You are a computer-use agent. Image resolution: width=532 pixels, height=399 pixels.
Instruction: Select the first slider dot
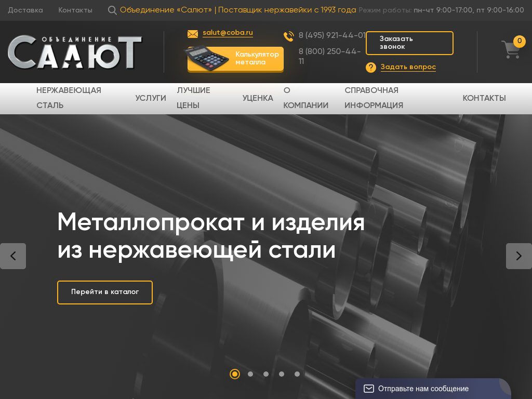pos(235,374)
